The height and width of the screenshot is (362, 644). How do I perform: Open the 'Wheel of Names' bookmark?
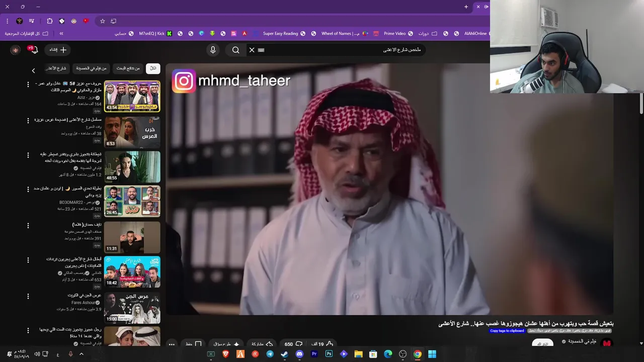[344, 34]
